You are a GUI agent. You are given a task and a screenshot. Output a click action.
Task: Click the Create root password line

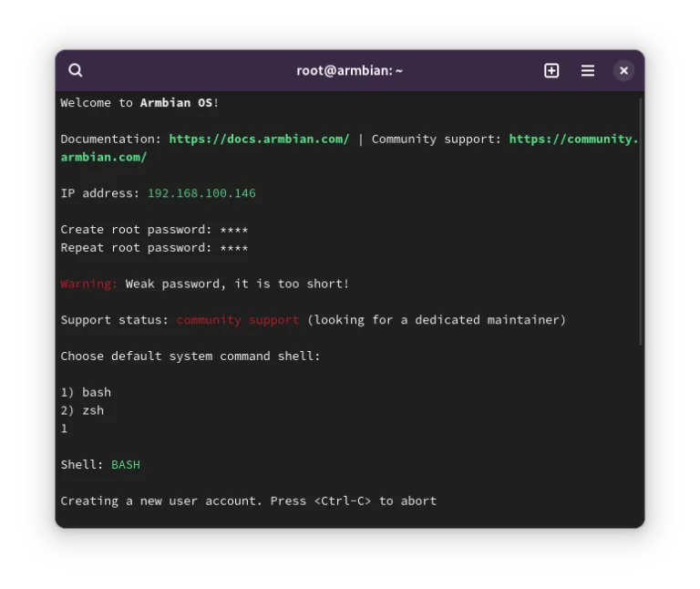point(154,230)
